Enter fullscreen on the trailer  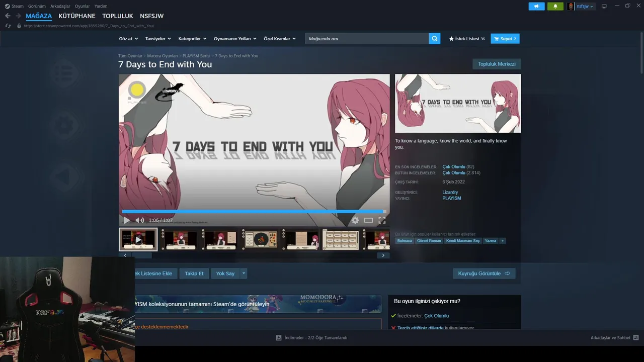coord(382,220)
